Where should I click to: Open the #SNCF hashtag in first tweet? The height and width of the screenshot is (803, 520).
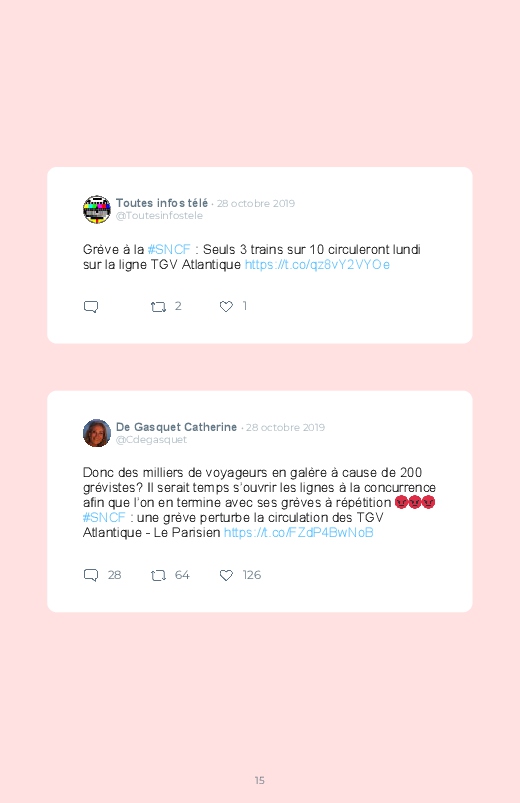tap(169, 249)
